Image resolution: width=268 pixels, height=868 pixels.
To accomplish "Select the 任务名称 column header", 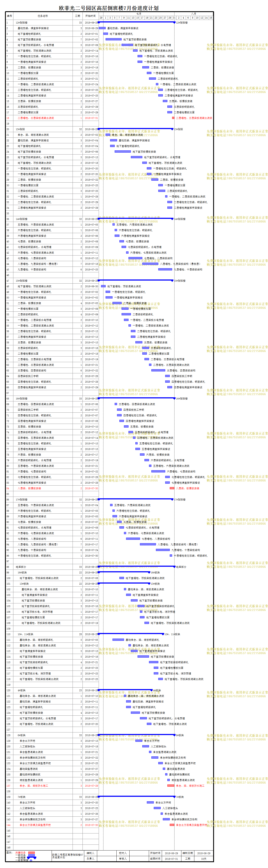I will coord(43,16).
